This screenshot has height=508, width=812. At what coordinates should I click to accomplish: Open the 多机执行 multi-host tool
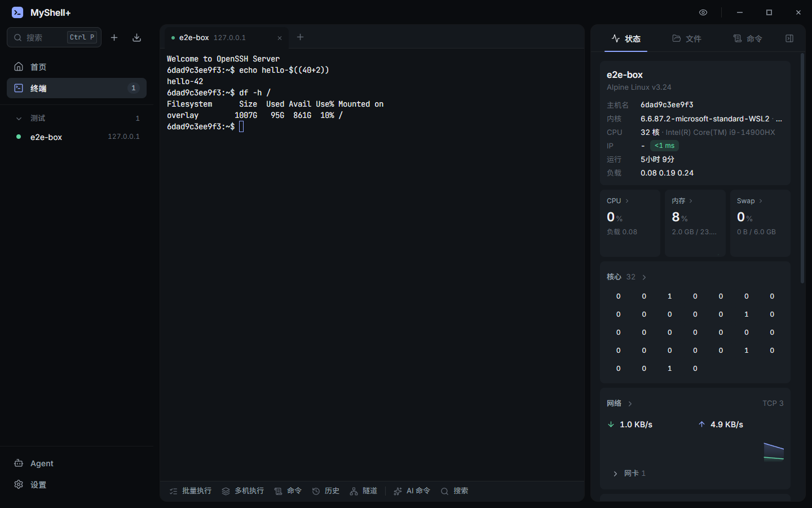pyautogui.click(x=243, y=491)
